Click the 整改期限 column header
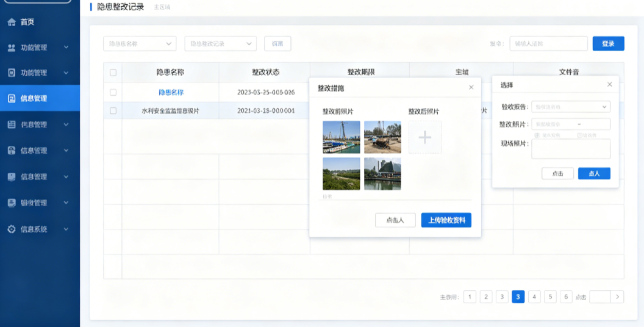 pyautogui.click(x=361, y=73)
